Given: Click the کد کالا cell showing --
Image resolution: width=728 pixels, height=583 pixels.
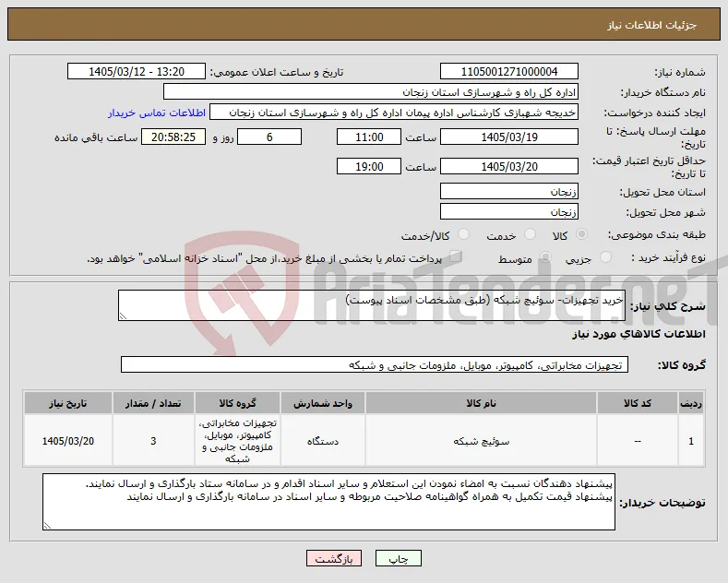Looking at the screenshot, I should (x=638, y=441).
